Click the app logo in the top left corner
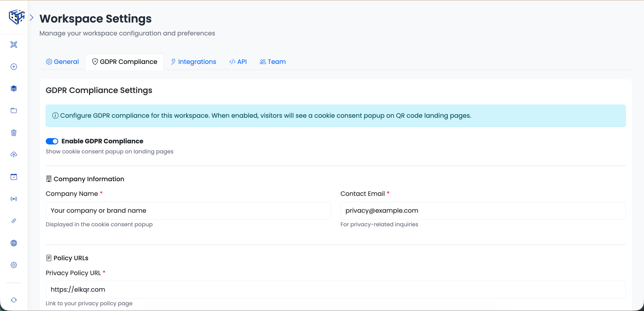644x311 pixels. point(16,17)
